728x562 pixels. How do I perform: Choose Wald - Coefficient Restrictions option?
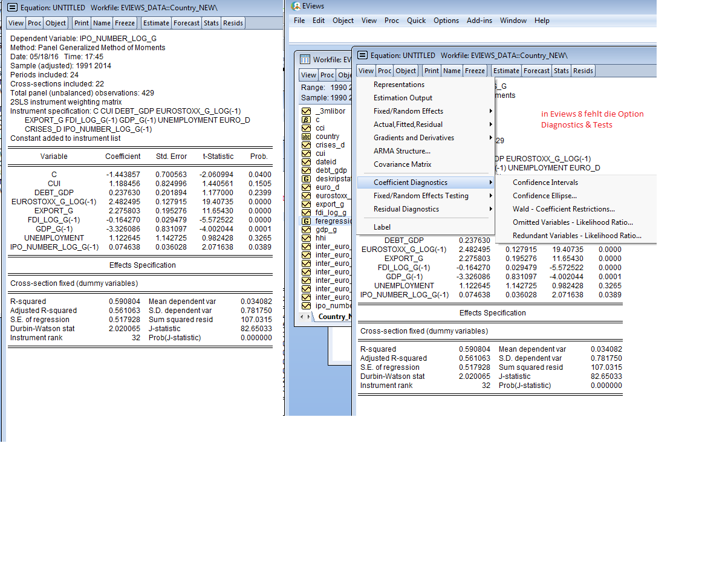click(x=564, y=209)
